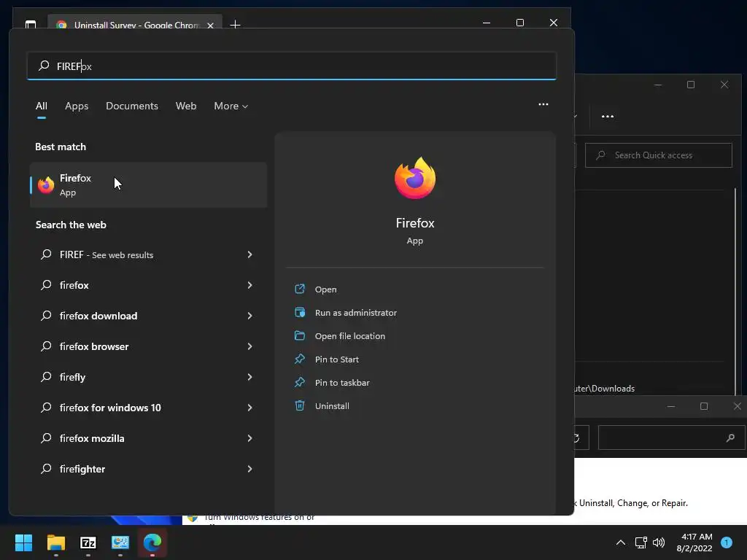The image size is (747, 560).
Task: Open File Explorer's ellipsis more menu
Action: click(x=608, y=116)
